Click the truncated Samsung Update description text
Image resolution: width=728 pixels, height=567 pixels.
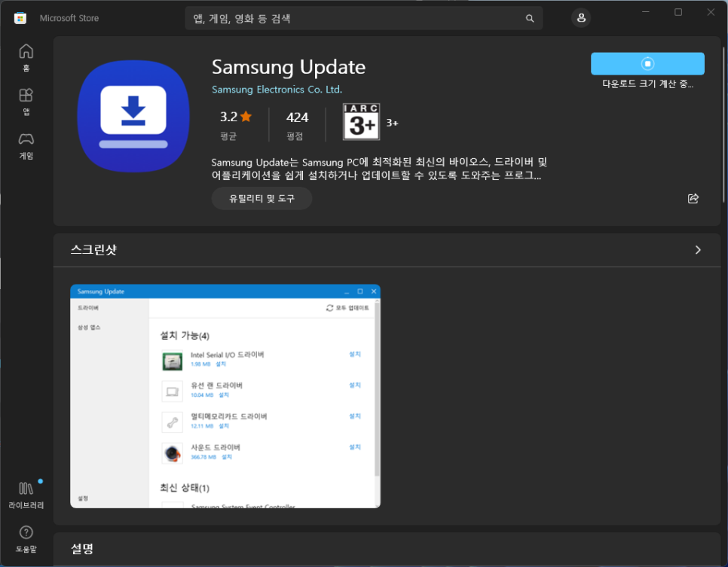click(379, 169)
